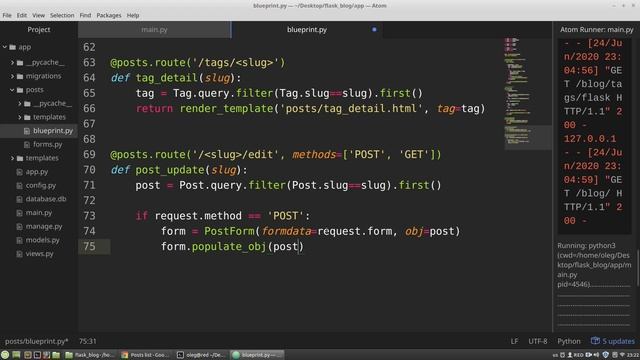Change the Python grammar selector
This screenshot has height=360, width=640.
569,341
